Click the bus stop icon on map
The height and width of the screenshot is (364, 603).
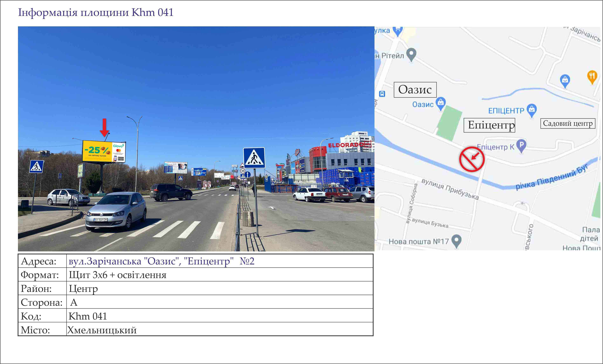pos(382,94)
